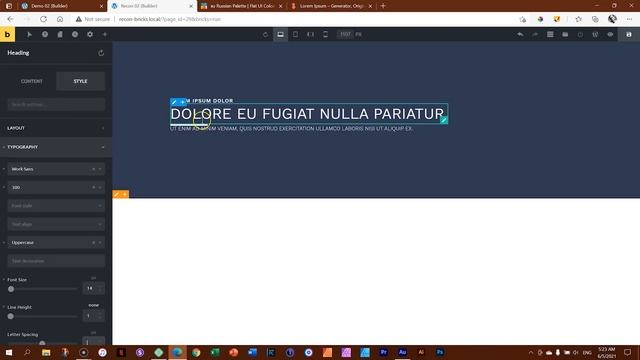The width and height of the screenshot is (640, 360).
Task: Click the blue plus icon beside heading pencil
Action: coord(182,102)
